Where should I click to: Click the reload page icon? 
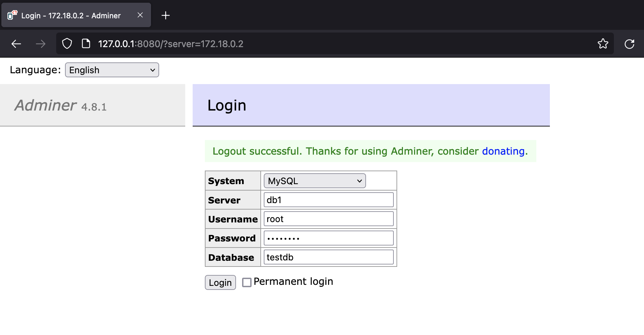tap(630, 43)
